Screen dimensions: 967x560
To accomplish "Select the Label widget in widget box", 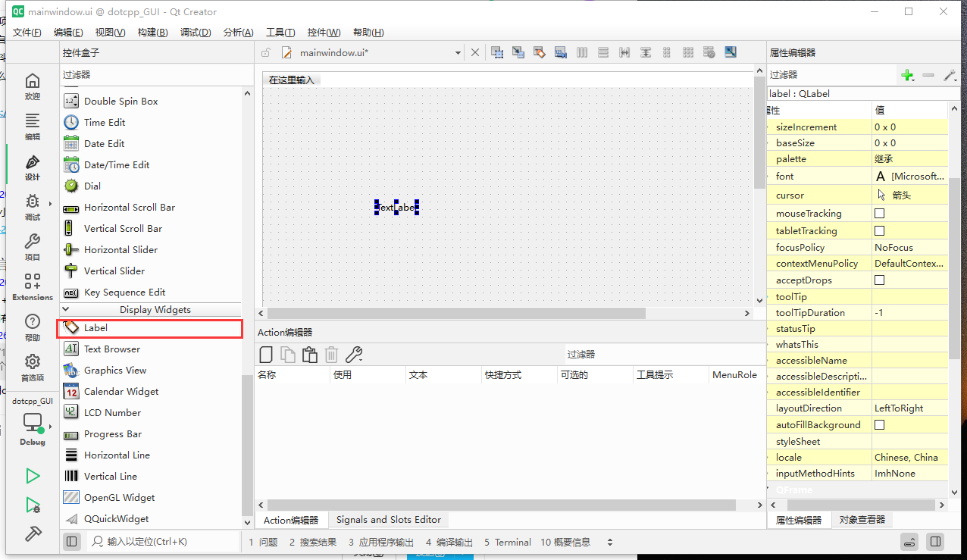I will pos(151,328).
